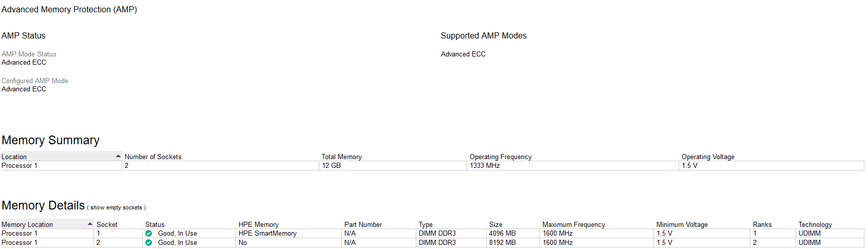The image size is (868, 249).
Task: Sort by Part Number column header
Action: [363, 225]
